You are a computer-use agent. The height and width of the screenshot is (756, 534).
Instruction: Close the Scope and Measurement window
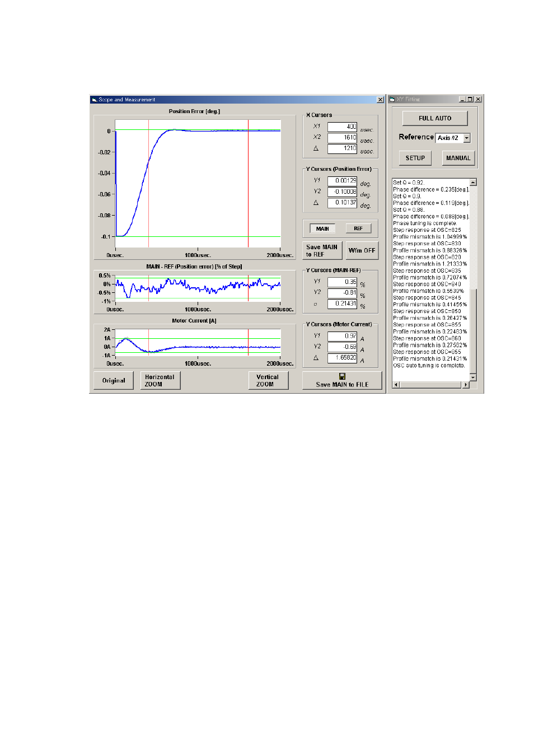pos(381,100)
